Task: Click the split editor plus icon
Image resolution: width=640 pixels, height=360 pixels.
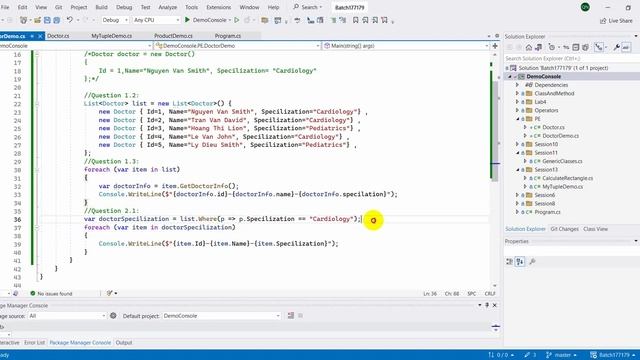Action: click(x=495, y=46)
